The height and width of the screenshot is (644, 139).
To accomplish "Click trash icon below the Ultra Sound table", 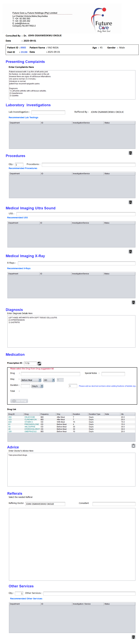I will point(130,251).
